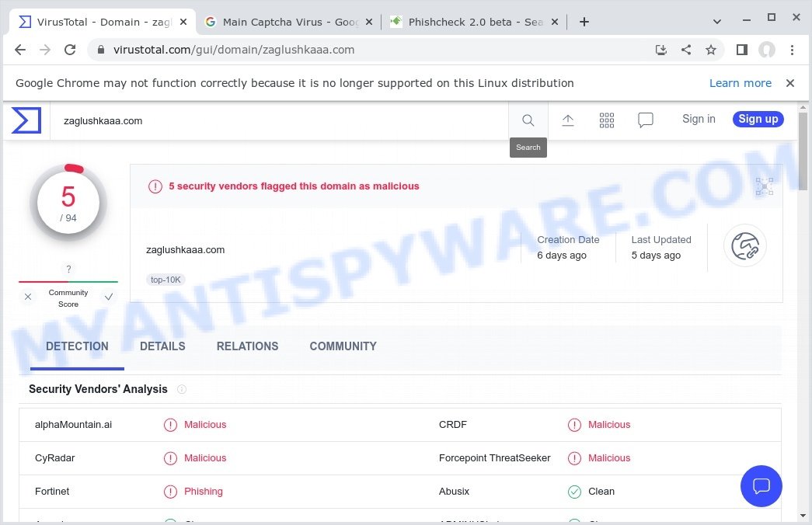
Task: Open the COMMUNITY tab
Action: point(343,346)
